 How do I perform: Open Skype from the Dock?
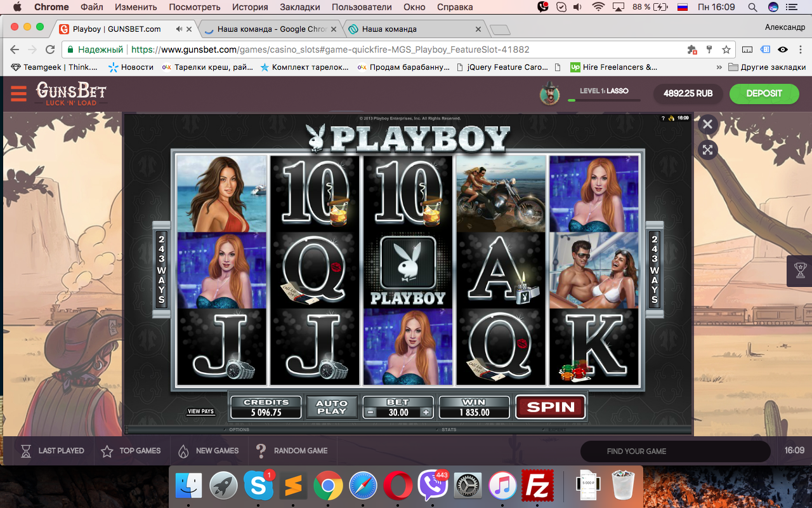pos(258,486)
